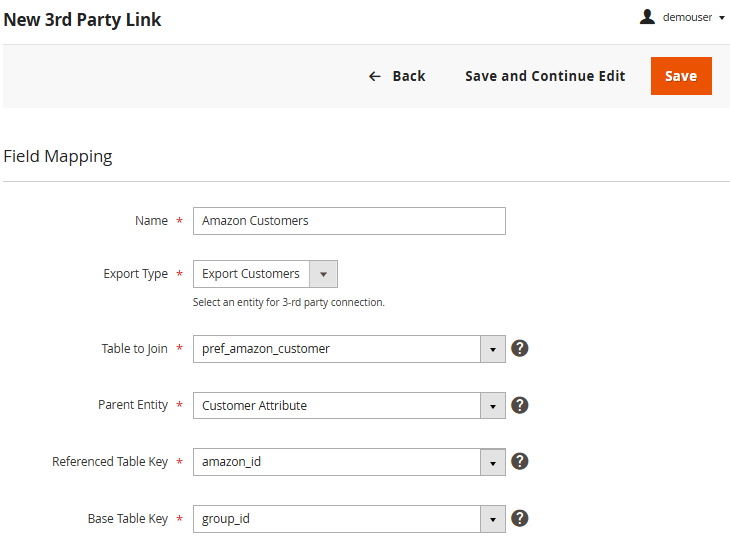Click the Name field label
This screenshot has width=730, height=545.
(151, 221)
